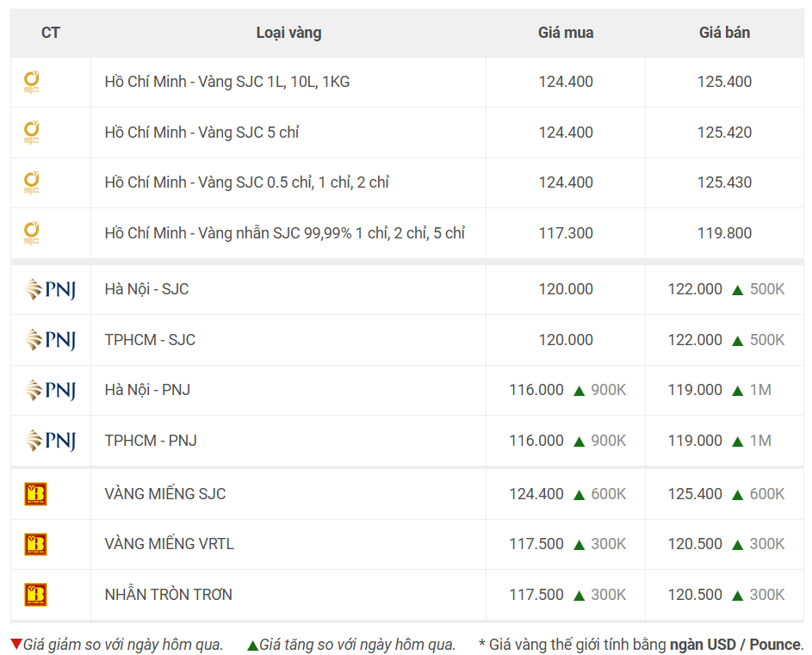Click green up arrow next to Hà Nội - SJC 500K
The image size is (812, 655).
[x=737, y=290]
